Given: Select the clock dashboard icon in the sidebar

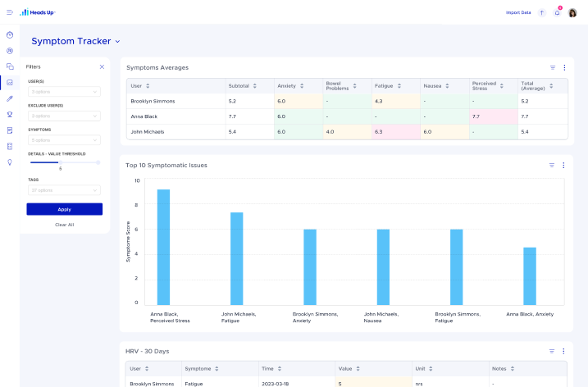Looking at the screenshot, I should pos(10,35).
